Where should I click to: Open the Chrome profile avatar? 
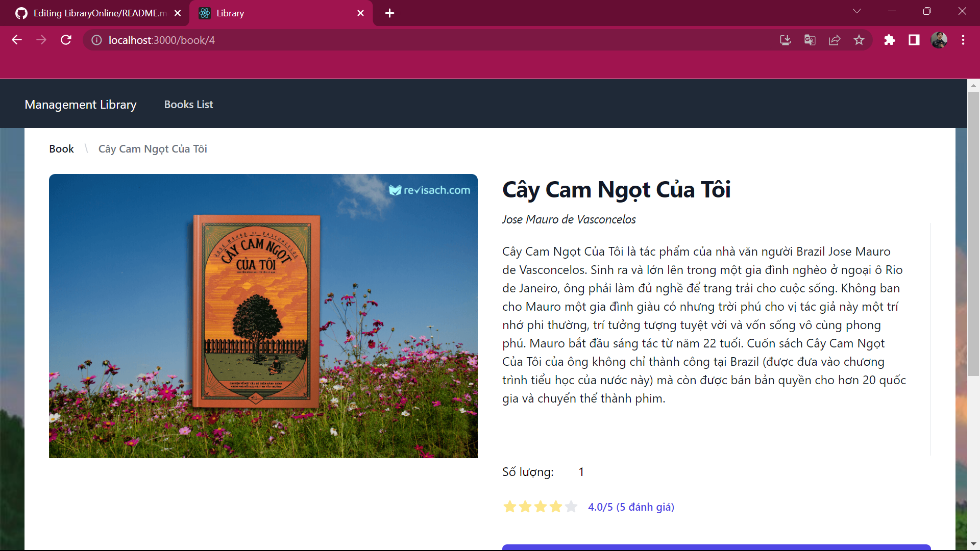[939, 40]
